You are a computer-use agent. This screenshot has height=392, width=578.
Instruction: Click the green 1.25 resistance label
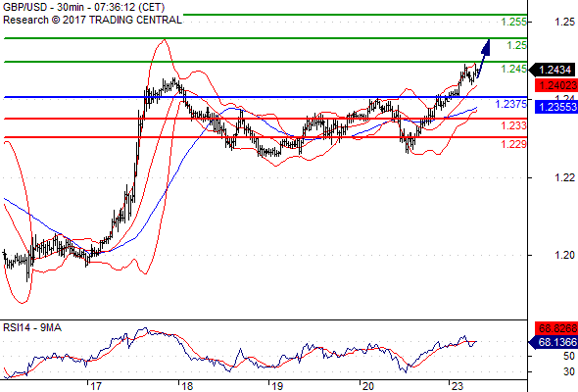tap(517, 45)
